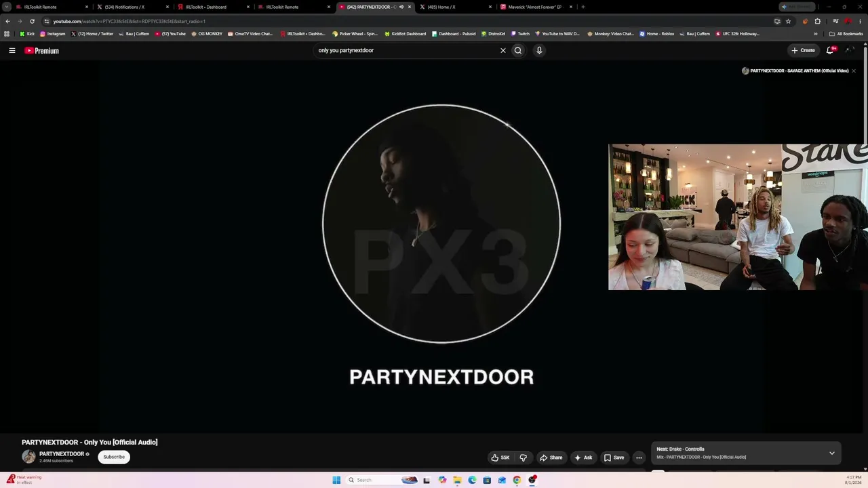Viewport: 868px width, 488px height.
Task: Reload the page in Chrome
Action: coord(32,21)
